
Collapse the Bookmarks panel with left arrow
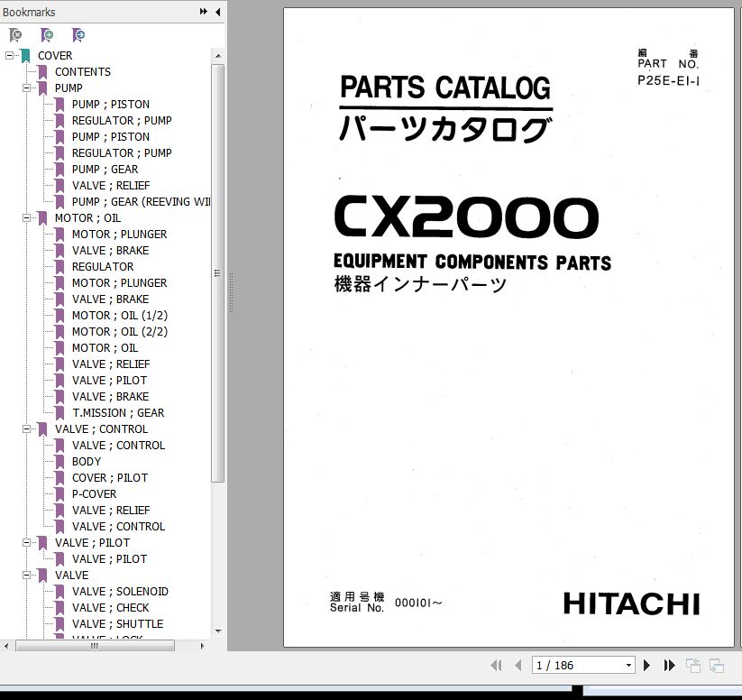(x=217, y=12)
